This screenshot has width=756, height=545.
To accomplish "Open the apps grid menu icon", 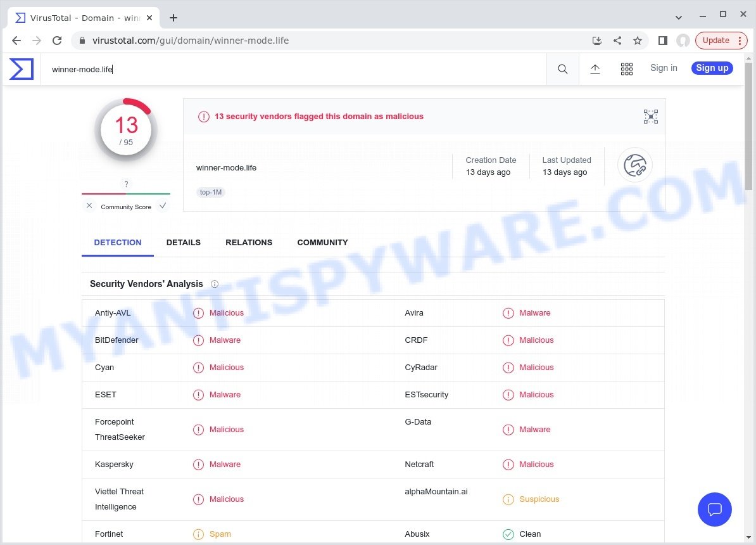I will 627,69.
